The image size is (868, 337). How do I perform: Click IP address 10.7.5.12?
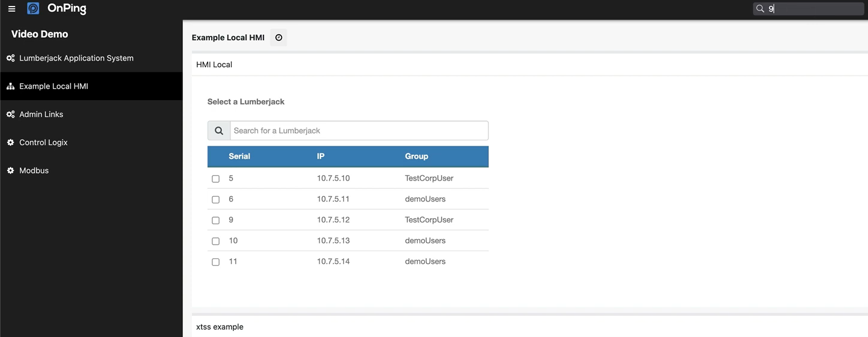point(334,219)
